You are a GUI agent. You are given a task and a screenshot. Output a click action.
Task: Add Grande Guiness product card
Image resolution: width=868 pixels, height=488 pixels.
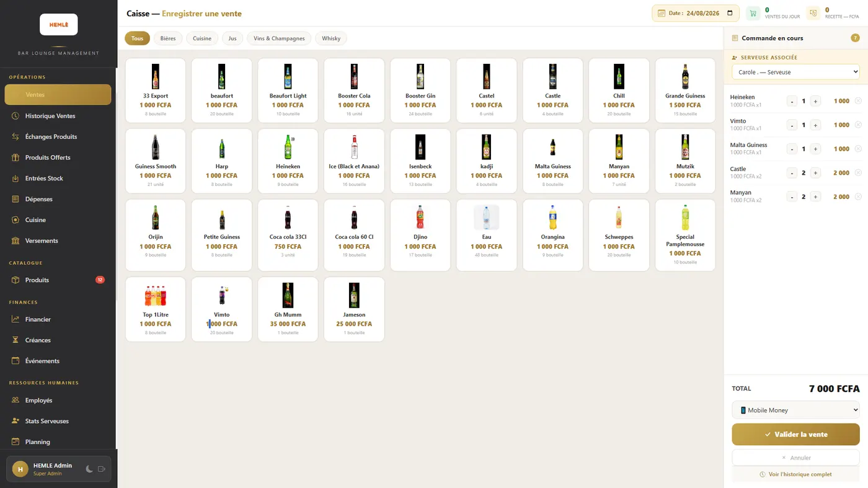click(x=685, y=89)
